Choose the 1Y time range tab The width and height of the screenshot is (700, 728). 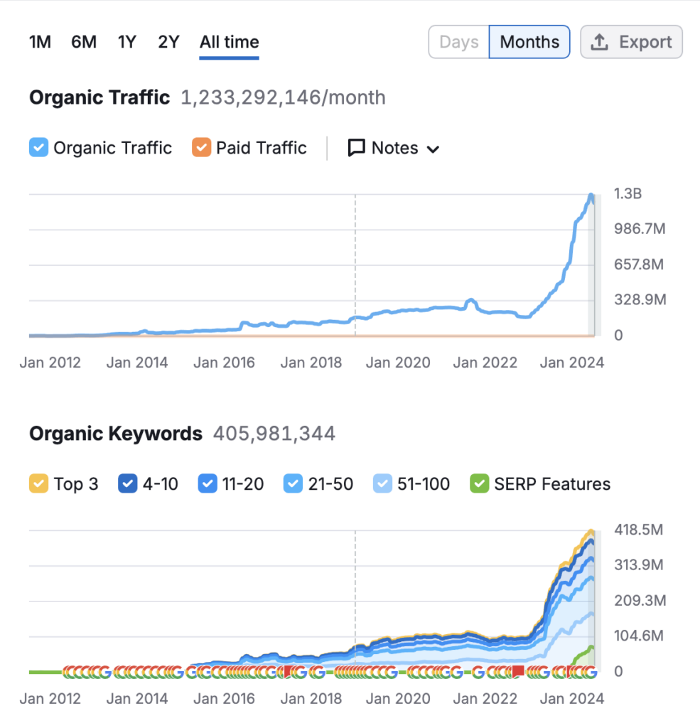coord(126,42)
